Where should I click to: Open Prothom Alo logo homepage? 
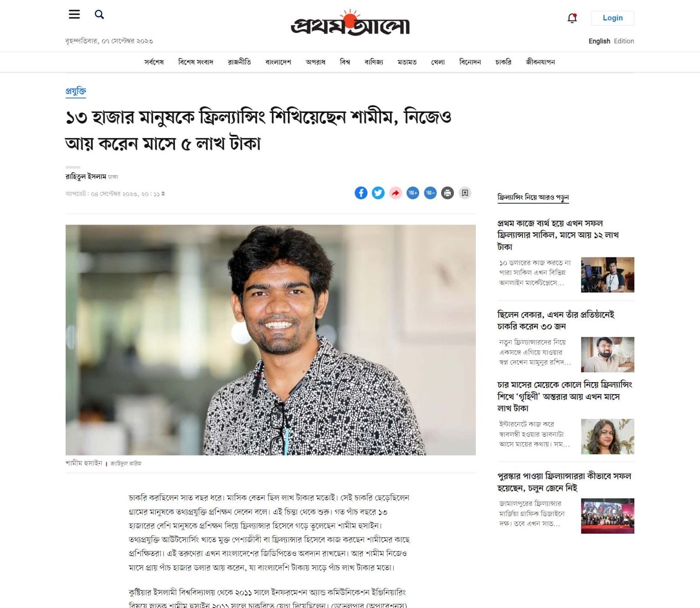pos(350,23)
